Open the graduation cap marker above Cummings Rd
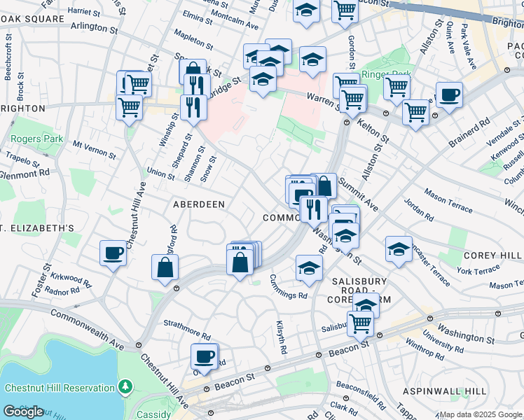 [x=308, y=268]
